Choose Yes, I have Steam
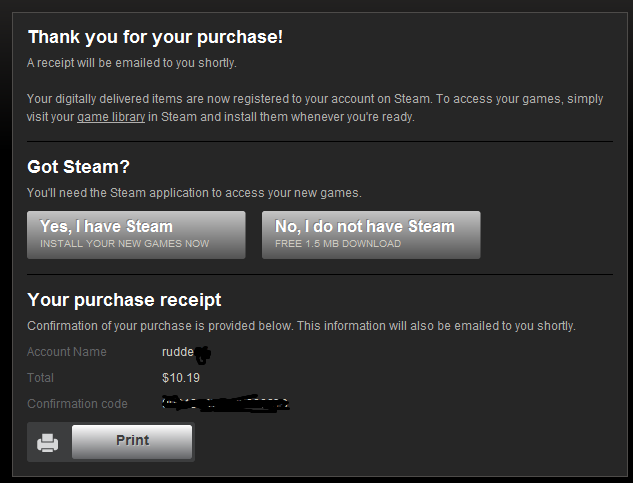The height and width of the screenshot is (483, 633). [x=136, y=235]
